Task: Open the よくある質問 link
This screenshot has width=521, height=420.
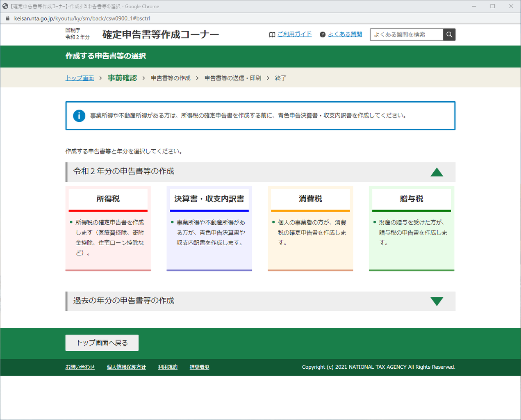Action: click(x=345, y=34)
